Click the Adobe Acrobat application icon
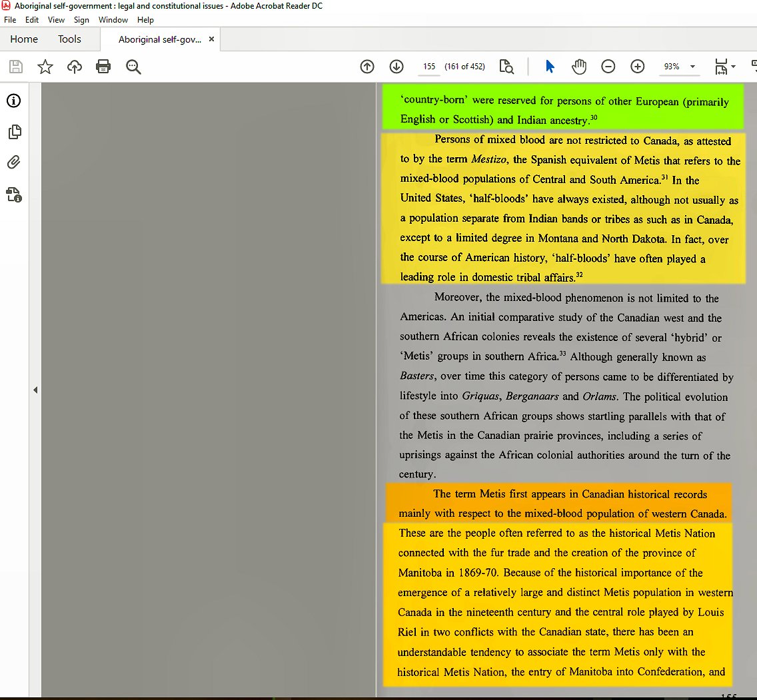The height and width of the screenshot is (700, 757). [6, 6]
